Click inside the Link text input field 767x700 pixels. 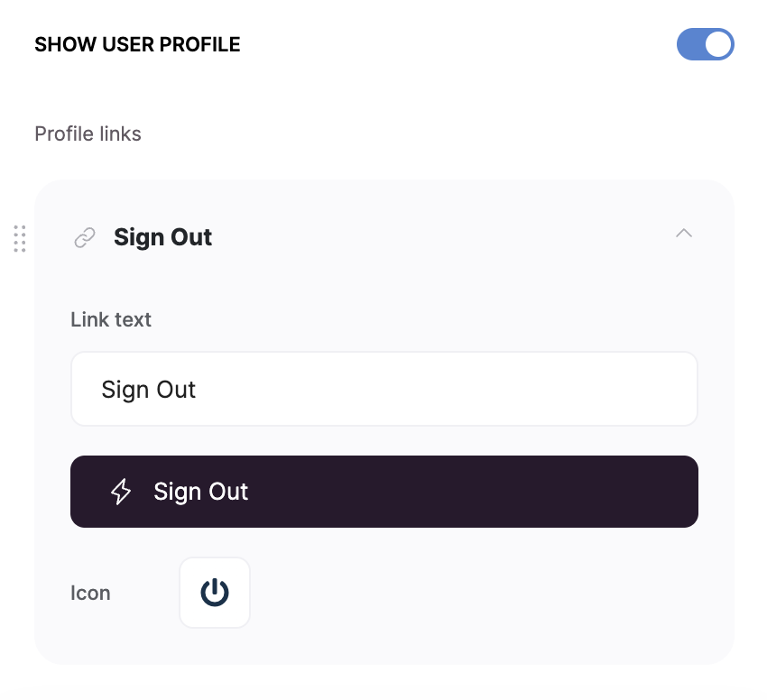[x=384, y=389]
